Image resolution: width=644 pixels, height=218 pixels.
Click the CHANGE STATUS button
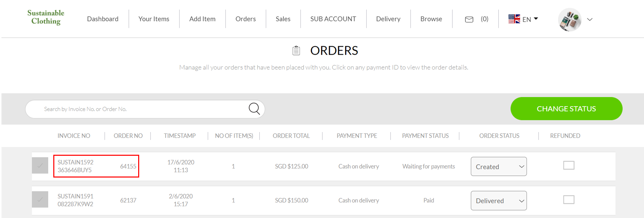(x=566, y=108)
